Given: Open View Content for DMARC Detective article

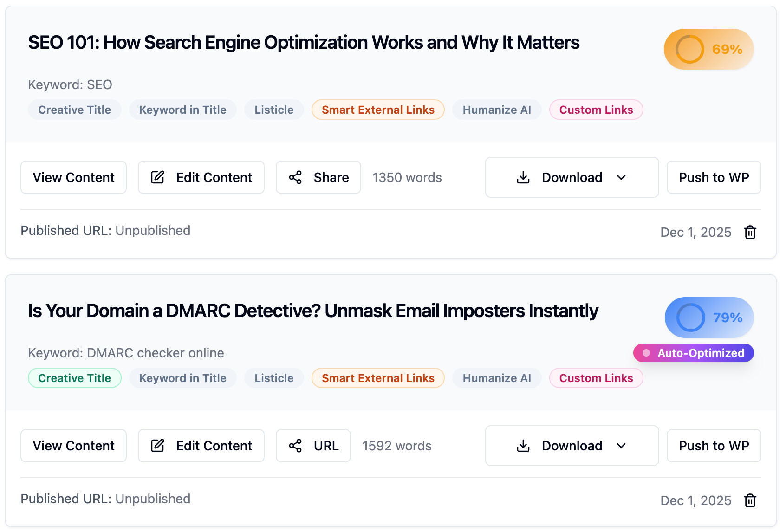Looking at the screenshot, I should click(73, 446).
